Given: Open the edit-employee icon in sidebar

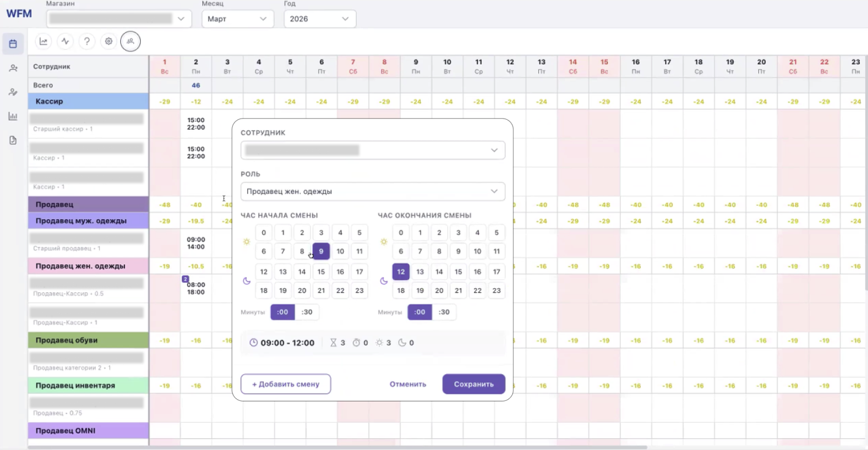Looking at the screenshot, I should pyautogui.click(x=13, y=92).
